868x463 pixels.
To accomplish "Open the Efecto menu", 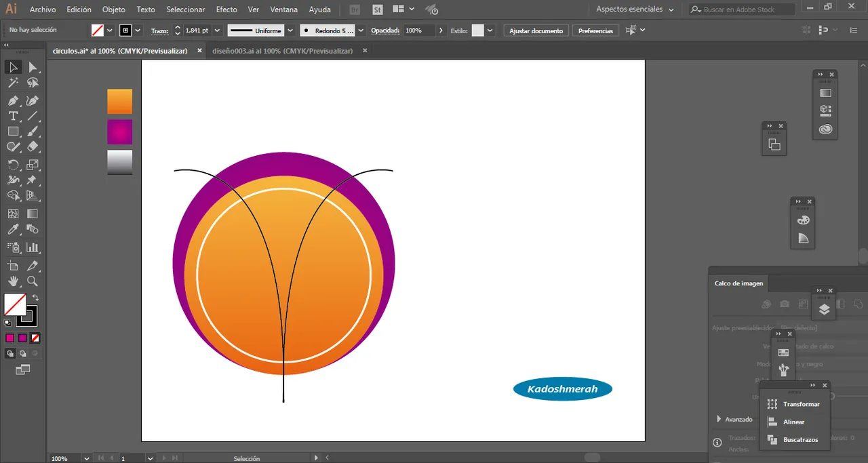I will pyautogui.click(x=226, y=9).
